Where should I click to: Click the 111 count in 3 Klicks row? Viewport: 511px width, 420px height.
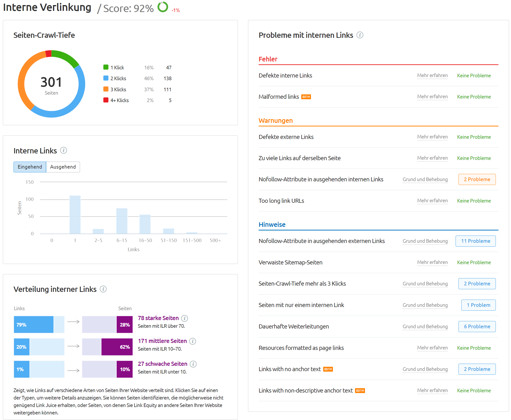167,90
